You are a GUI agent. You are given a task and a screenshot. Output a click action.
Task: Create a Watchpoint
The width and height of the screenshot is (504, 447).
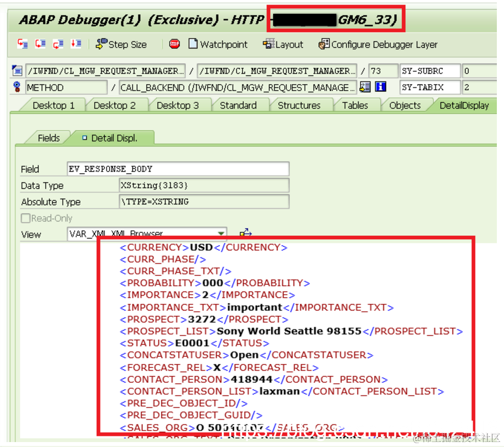click(x=218, y=44)
